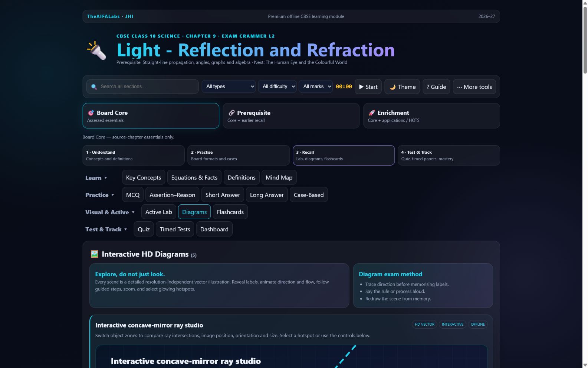Screen dimensions: 588x368
Task: Click the rocket icon on the Enrichment card
Action: click(x=372, y=113)
